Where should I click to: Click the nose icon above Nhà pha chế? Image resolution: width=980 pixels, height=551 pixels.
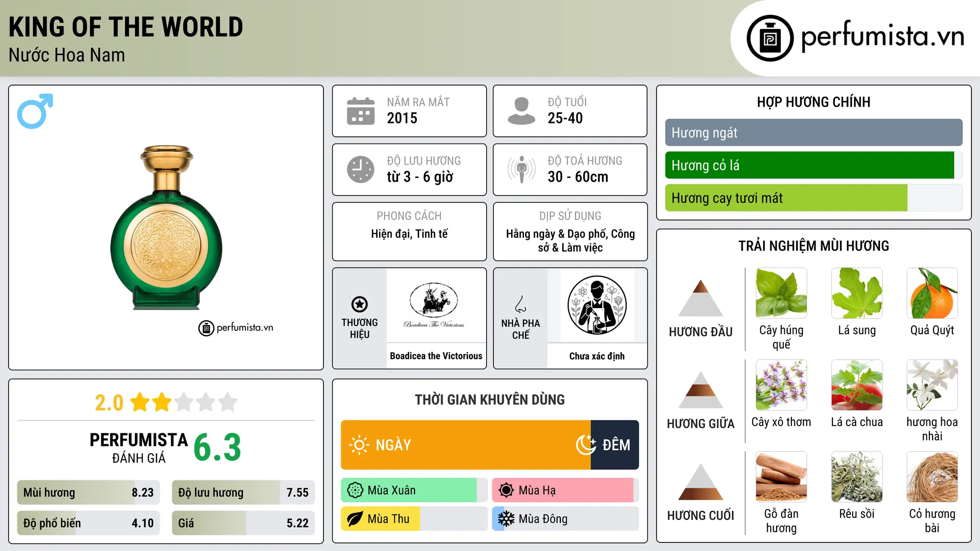(521, 304)
